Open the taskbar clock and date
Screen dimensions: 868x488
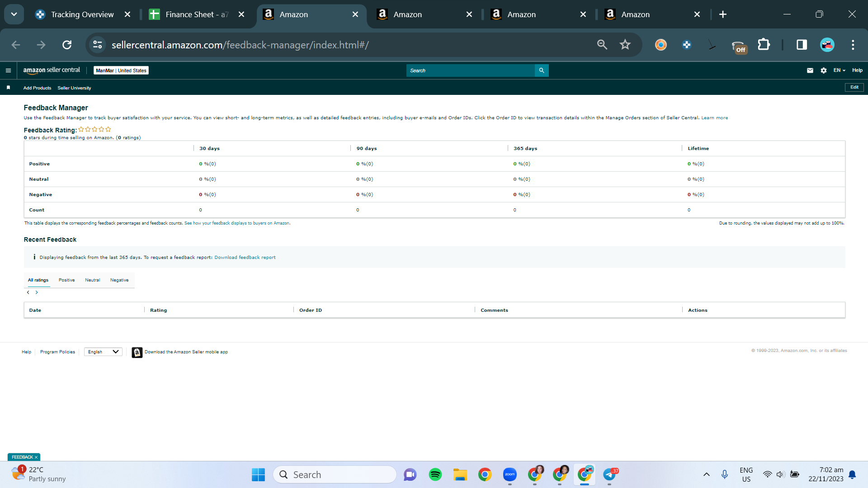[826, 474]
